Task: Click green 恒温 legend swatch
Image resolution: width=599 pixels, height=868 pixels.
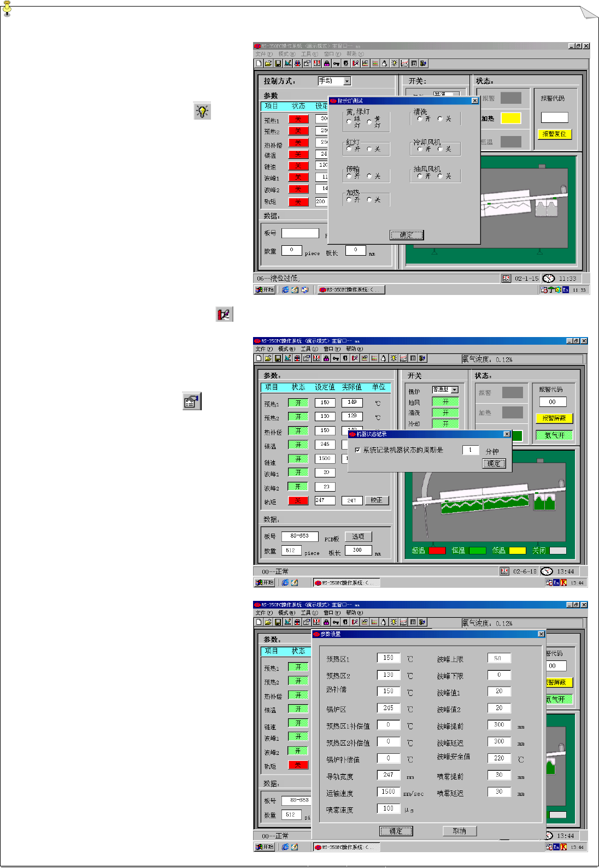Action: 477,551
